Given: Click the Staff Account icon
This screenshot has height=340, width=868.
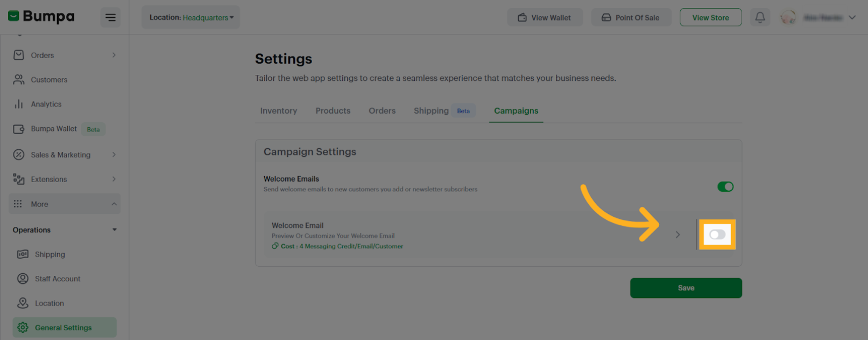Looking at the screenshot, I should 23,279.
